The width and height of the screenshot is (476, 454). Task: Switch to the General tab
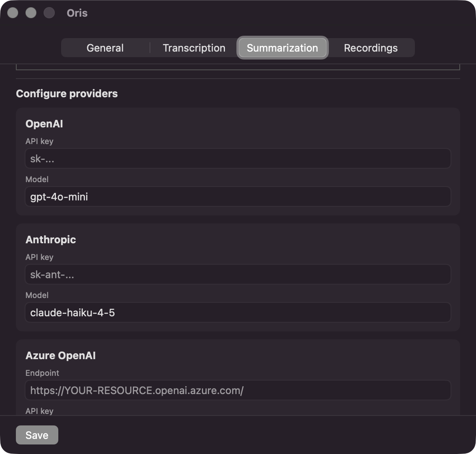(105, 48)
